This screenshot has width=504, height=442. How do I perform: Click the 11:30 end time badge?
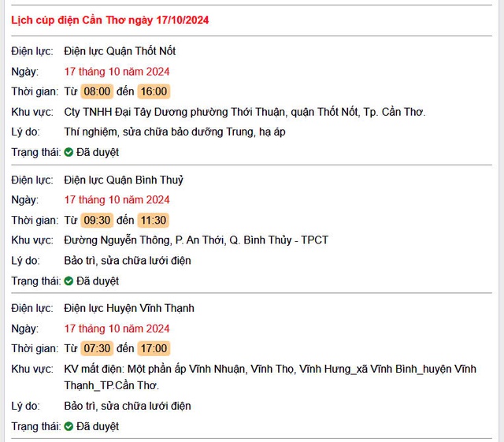(154, 221)
